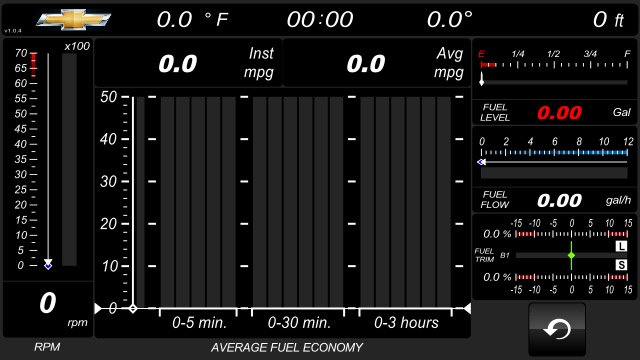
Task: Click the 1/2 marker on fuel gauge
Action: (553, 54)
